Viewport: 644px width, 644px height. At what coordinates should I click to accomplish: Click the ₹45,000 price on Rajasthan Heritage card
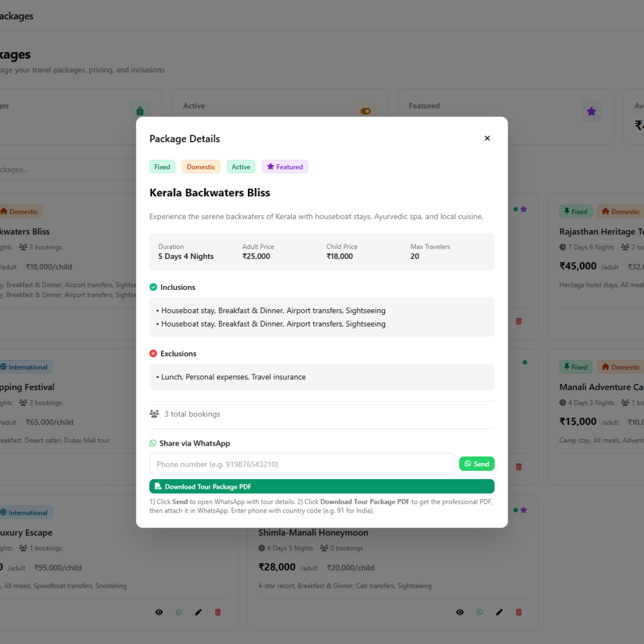point(578,266)
